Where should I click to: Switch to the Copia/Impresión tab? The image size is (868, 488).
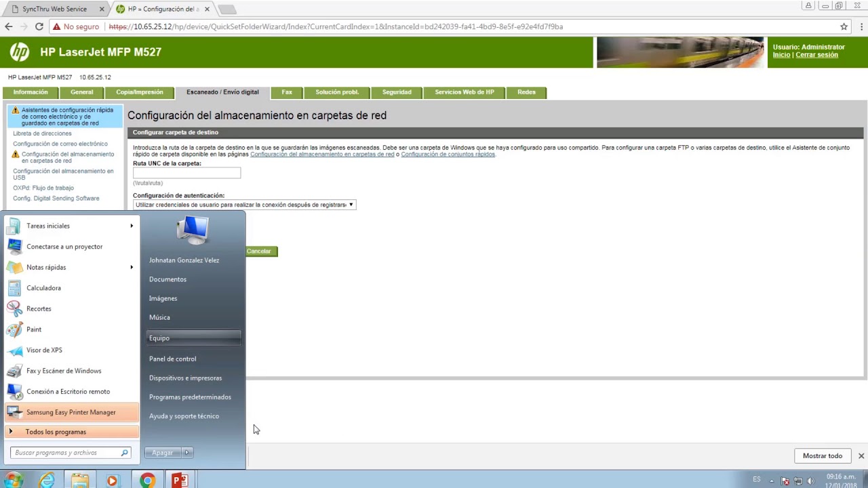pos(140,92)
